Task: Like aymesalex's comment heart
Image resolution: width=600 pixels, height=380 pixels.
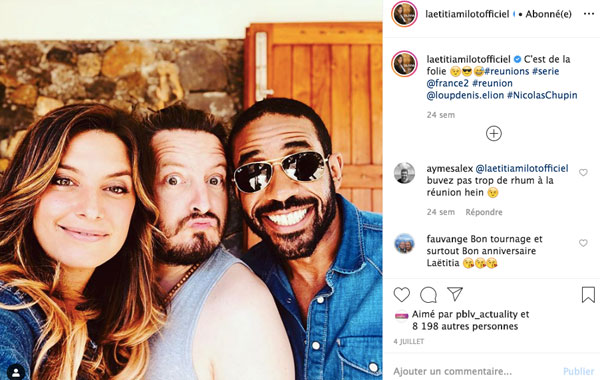Action: click(x=583, y=173)
